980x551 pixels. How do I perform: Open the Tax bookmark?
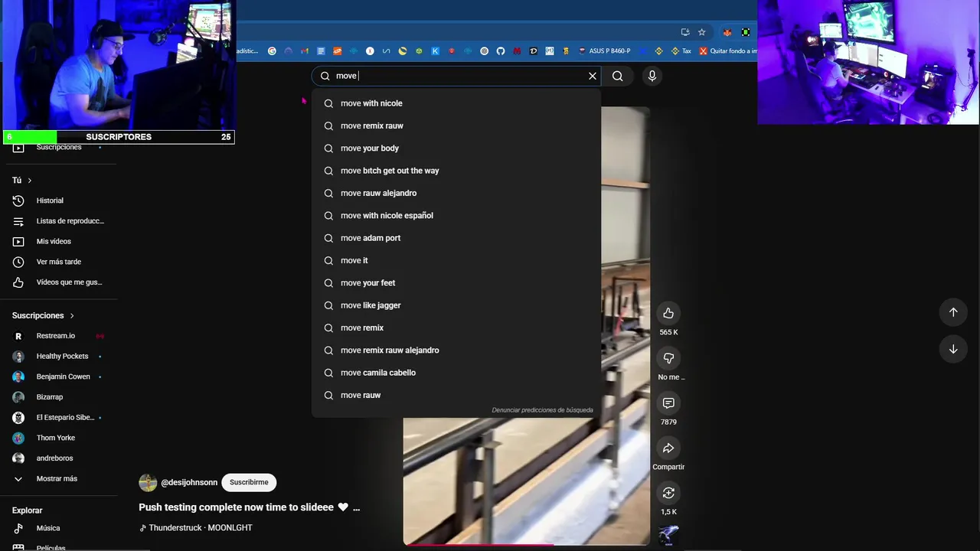click(681, 51)
